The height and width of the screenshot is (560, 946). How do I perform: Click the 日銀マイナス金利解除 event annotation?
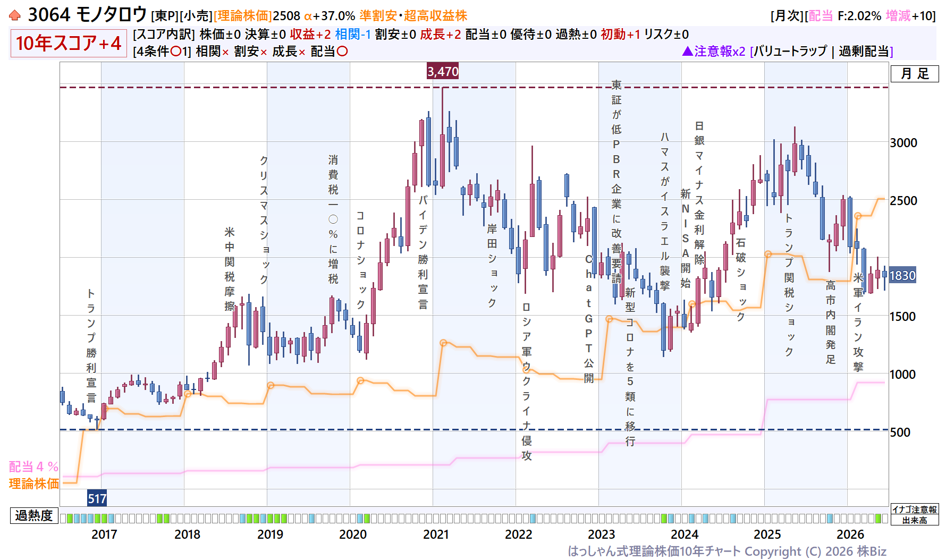point(699,192)
